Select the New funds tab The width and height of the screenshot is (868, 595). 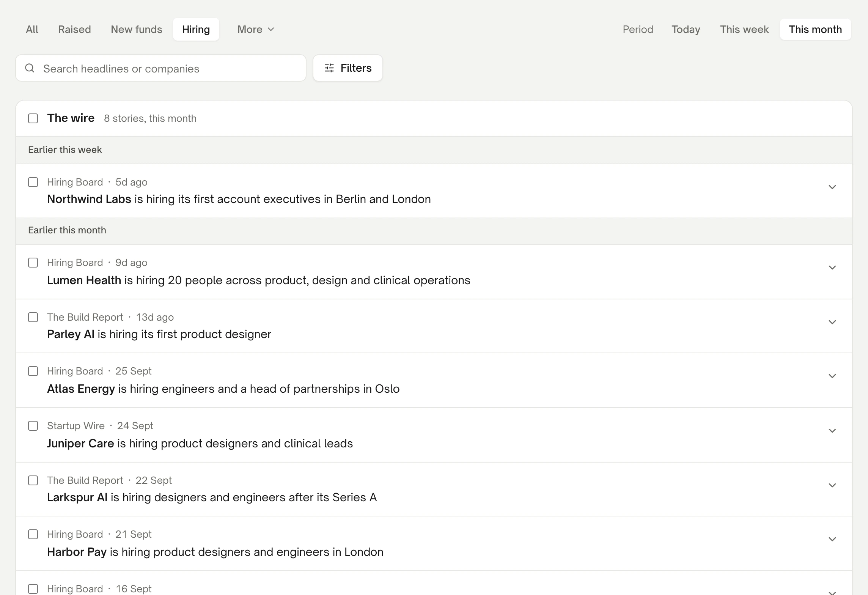click(x=137, y=29)
